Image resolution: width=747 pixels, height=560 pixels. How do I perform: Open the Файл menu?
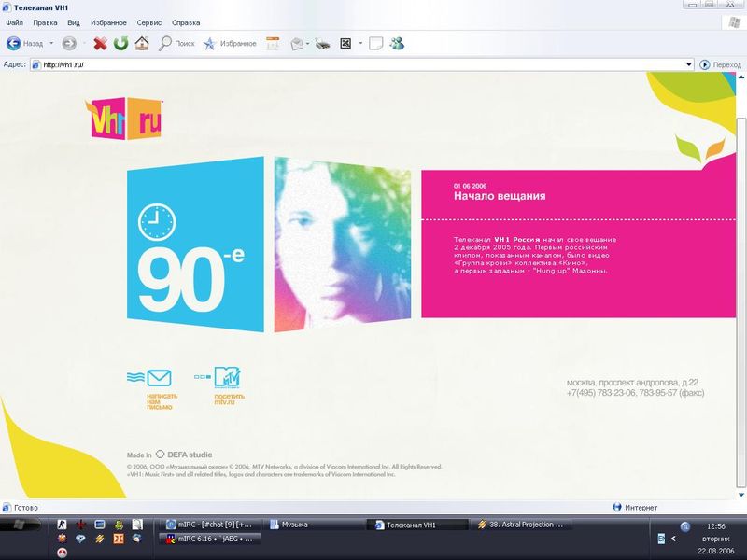[14, 22]
